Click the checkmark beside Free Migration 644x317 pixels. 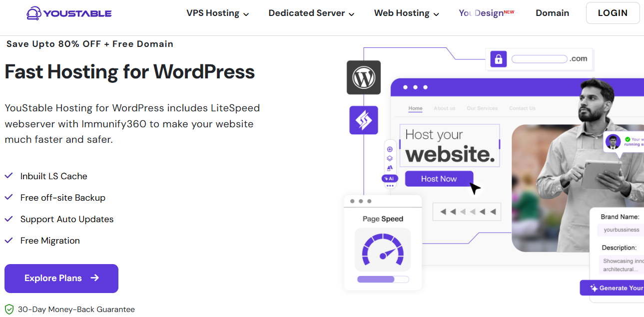click(8, 240)
